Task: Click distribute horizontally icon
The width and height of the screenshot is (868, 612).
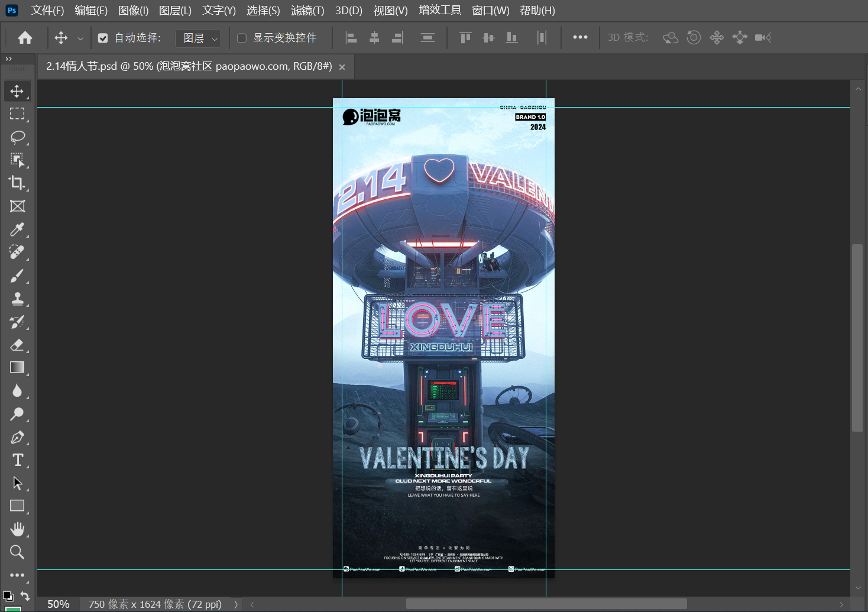Action: [542, 38]
